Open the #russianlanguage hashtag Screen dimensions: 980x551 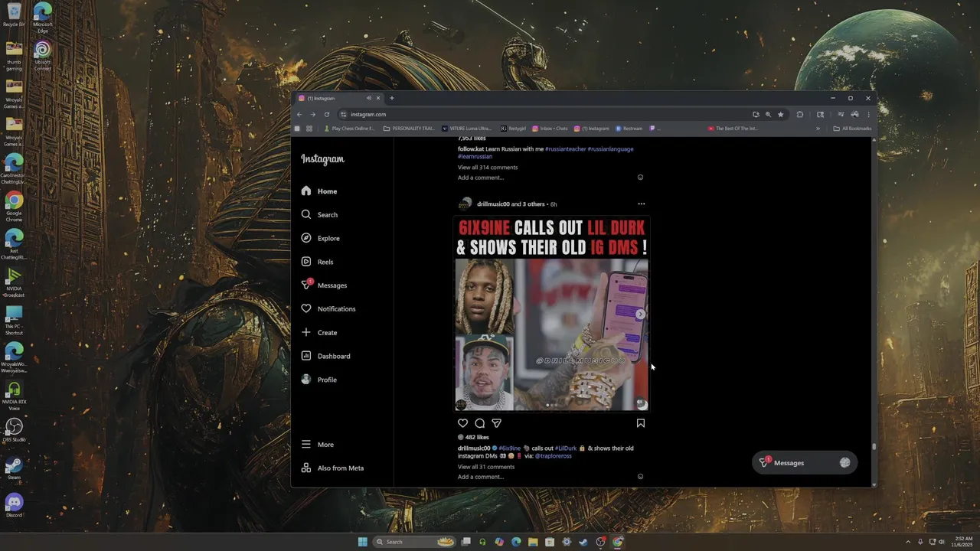(x=611, y=149)
